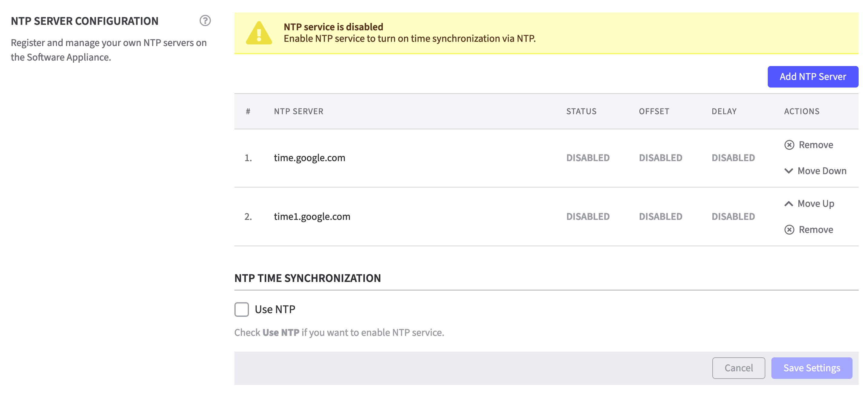The image size is (868, 404).
Task: Click the Remove icon for time.google.com
Action: (x=789, y=145)
